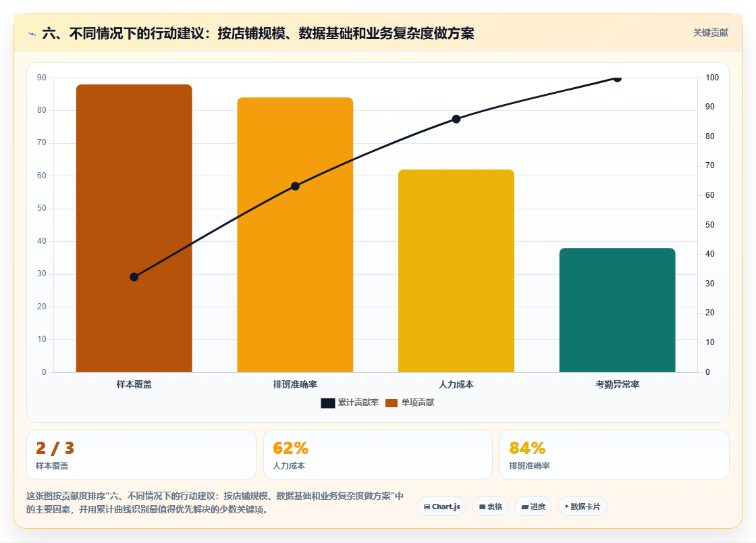Screen dimensions: 756x543
Task: Click the 90 tick on left axis
Action: [x=42, y=78]
